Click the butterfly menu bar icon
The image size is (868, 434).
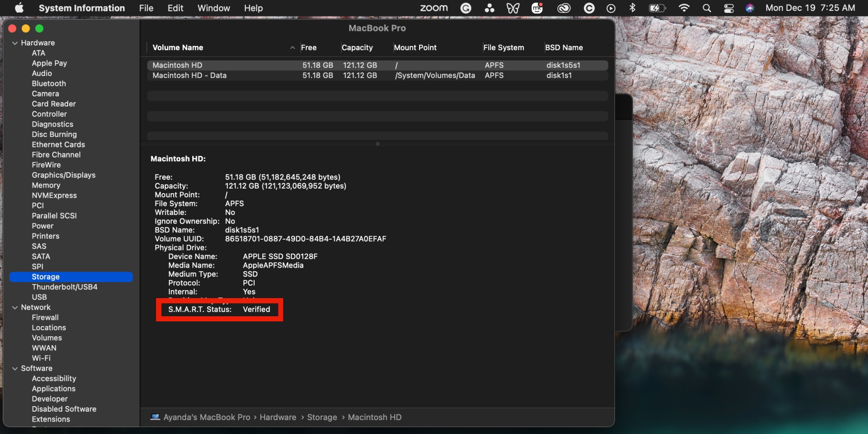(513, 8)
